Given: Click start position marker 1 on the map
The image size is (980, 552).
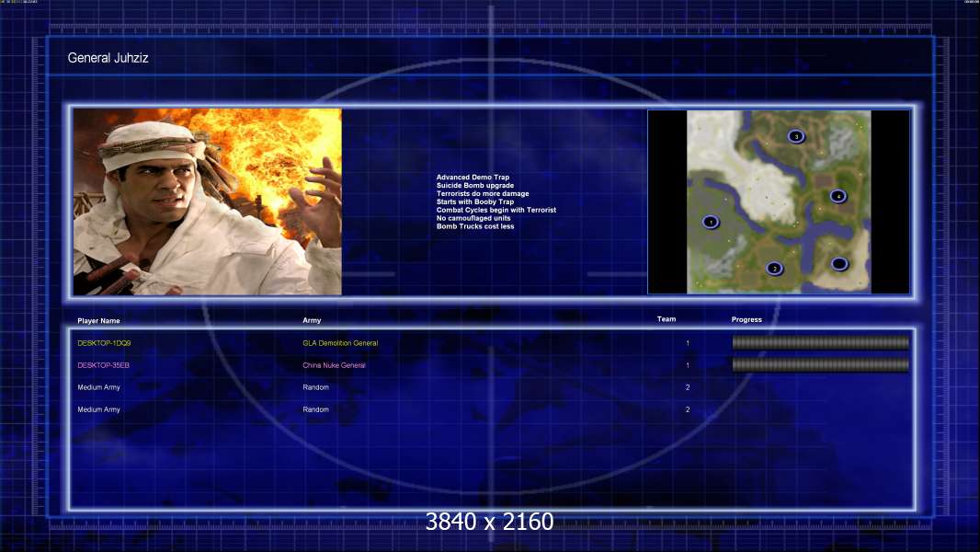Looking at the screenshot, I should click(x=711, y=222).
